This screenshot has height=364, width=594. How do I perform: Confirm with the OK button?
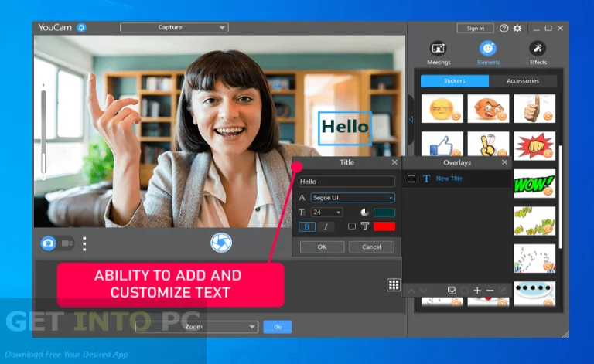[322, 247]
